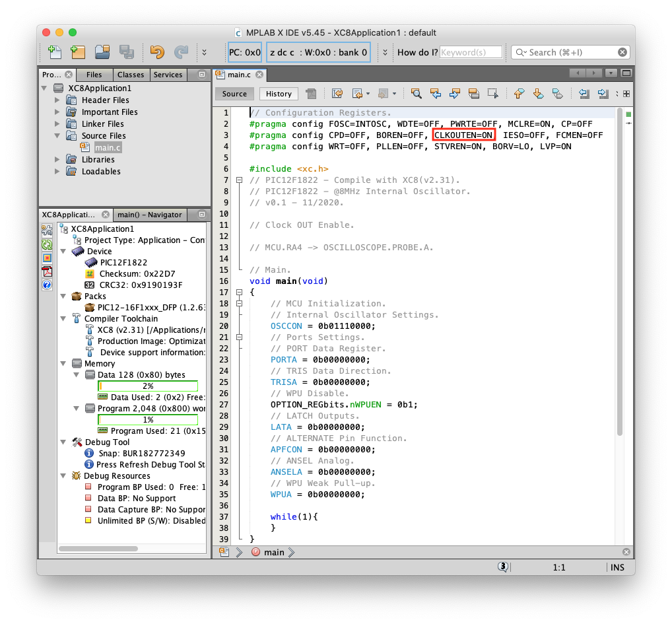This screenshot has width=672, height=624.
Task: Click the Open Project folder icon
Action: tap(102, 52)
